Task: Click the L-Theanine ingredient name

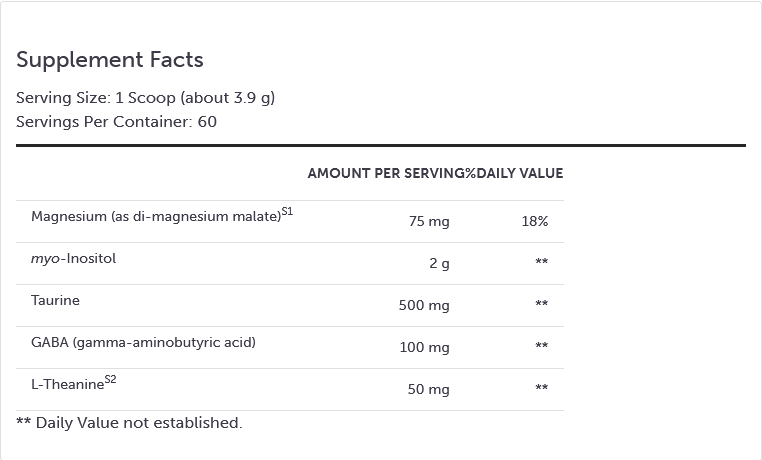Action: point(67,385)
